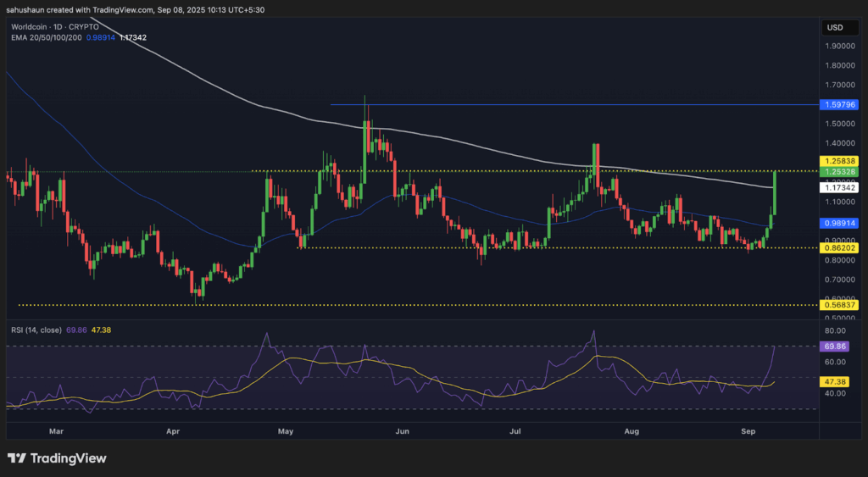Click the blue 0.98914 value in EMA legend

[x=101, y=37]
